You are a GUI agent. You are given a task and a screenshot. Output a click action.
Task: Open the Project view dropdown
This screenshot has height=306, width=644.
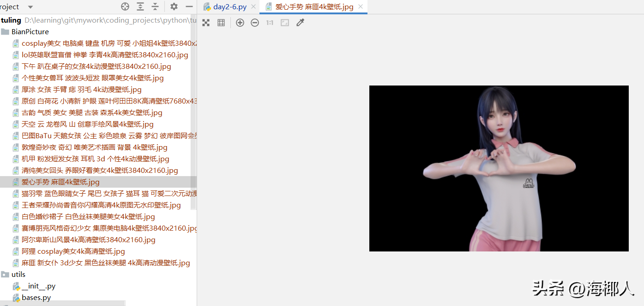[30, 7]
